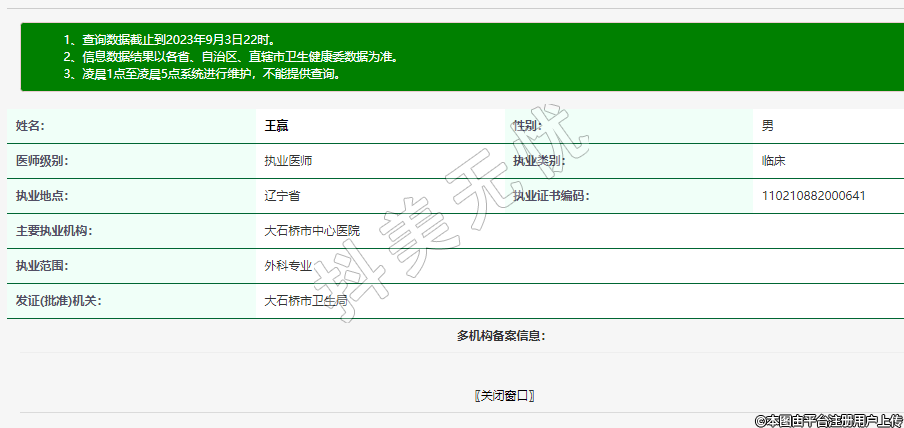Select the 临床 category value
This screenshot has width=904, height=428.
tap(773, 161)
